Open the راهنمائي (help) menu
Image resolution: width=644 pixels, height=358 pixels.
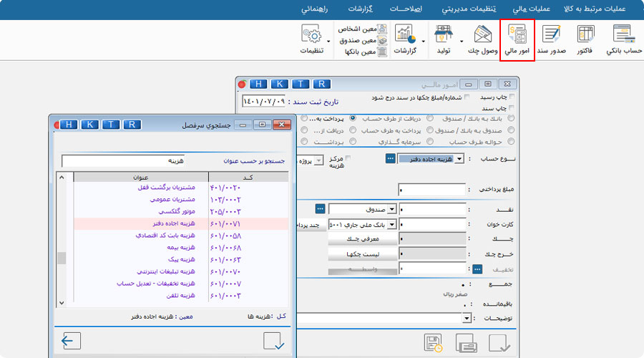(x=315, y=9)
